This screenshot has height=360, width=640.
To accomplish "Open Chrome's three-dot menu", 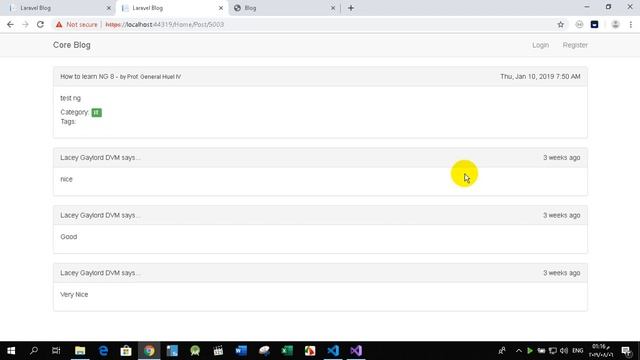I will tap(631, 24).
